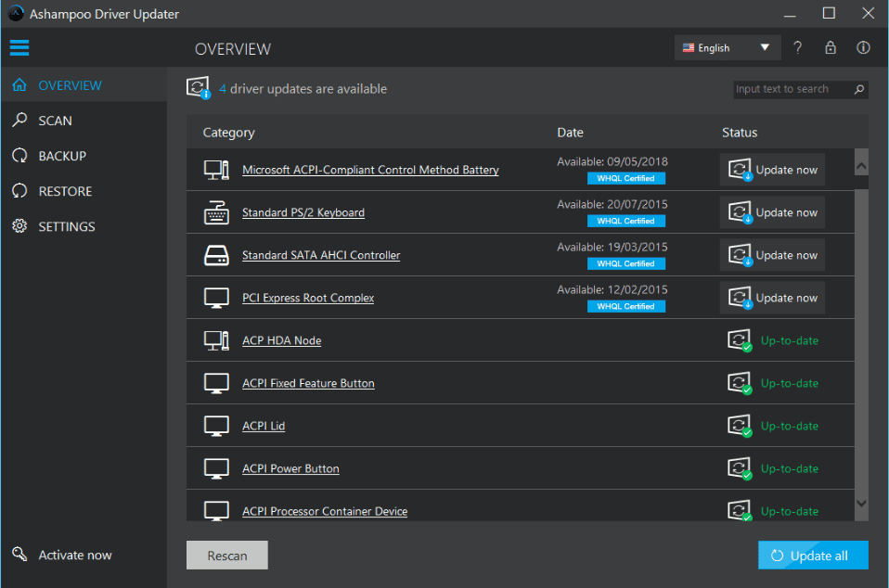Open the ACP HDA Node link
889x588 pixels.
pos(282,340)
